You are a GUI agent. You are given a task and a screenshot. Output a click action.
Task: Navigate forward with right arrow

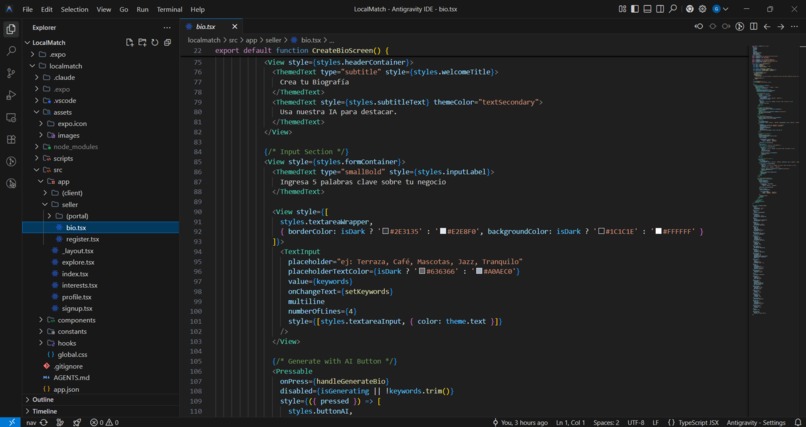pos(781,27)
